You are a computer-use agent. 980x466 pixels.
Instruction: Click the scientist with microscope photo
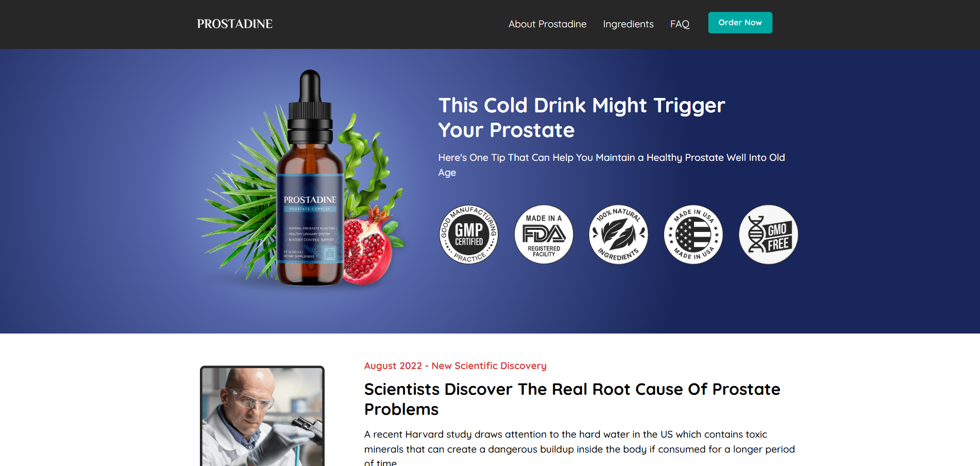point(262,417)
